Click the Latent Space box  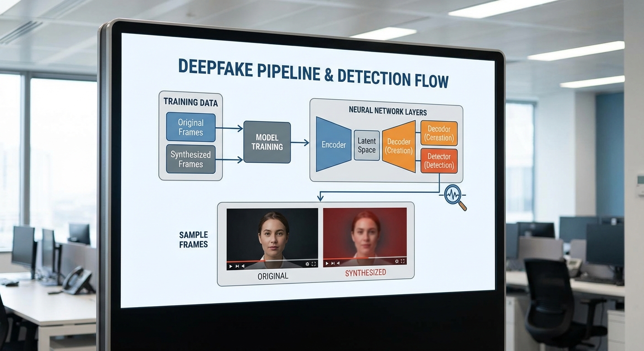366,145
